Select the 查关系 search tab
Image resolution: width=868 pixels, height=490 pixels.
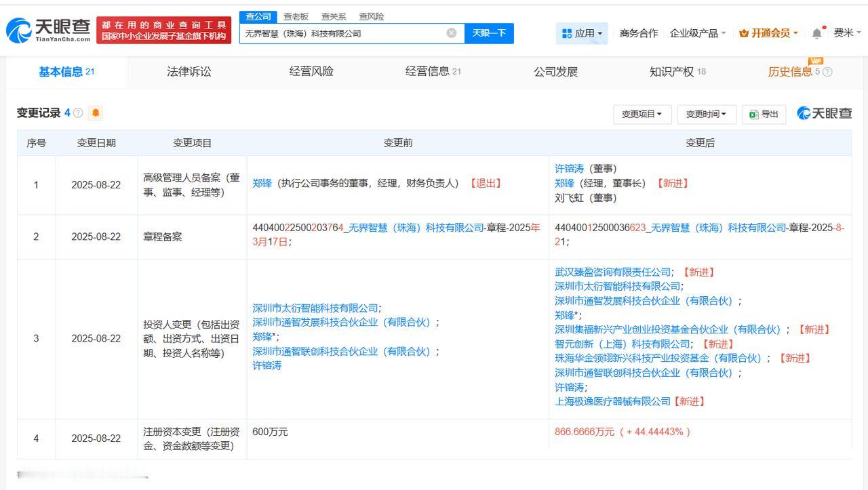[x=334, y=16]
